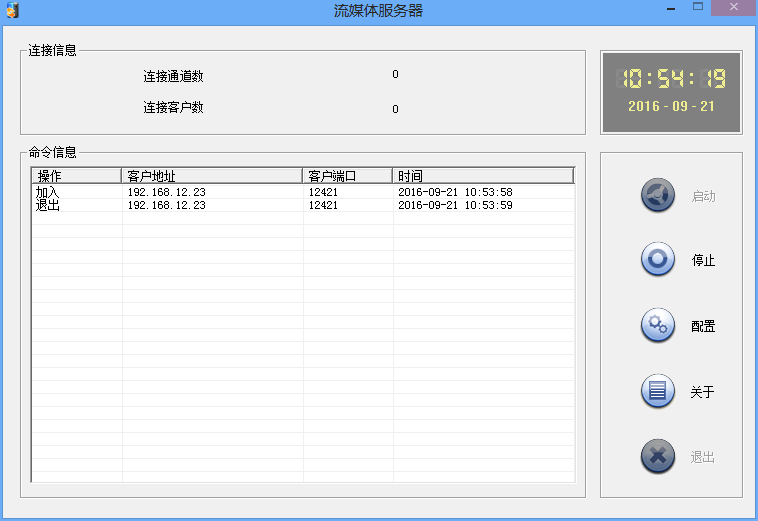Select the 退出 row in command list
Image resolution: width=758 pixels, height=521 pixels.
[303, 205]
